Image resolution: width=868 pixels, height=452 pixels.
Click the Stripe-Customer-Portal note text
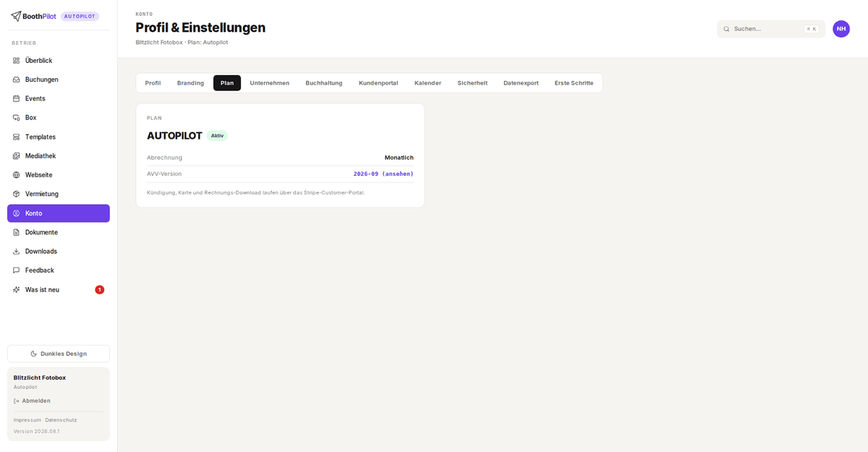point(256,192)
